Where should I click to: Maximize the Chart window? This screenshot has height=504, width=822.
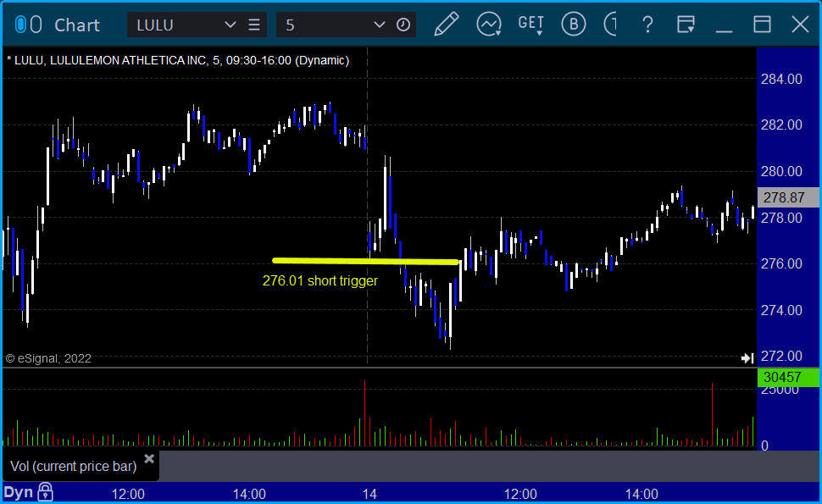tap(762, 24)
